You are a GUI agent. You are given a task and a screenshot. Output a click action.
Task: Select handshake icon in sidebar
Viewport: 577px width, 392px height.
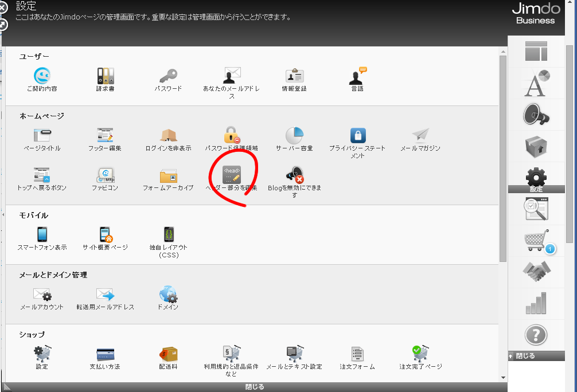point(536,272)
